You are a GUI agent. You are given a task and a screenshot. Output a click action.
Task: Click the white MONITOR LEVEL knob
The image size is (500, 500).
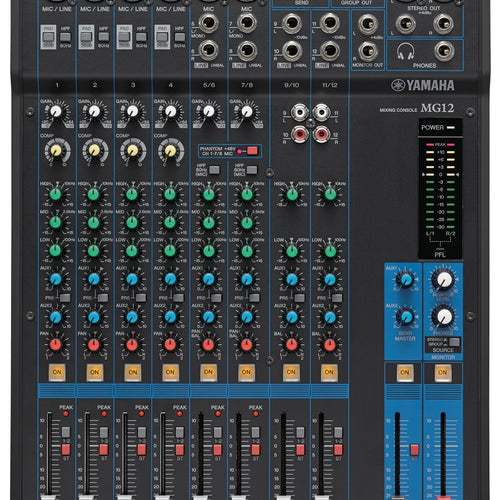pos(444,280)
